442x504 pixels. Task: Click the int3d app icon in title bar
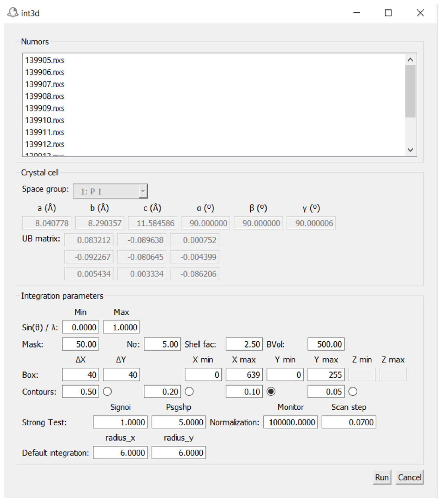(13, 13)
